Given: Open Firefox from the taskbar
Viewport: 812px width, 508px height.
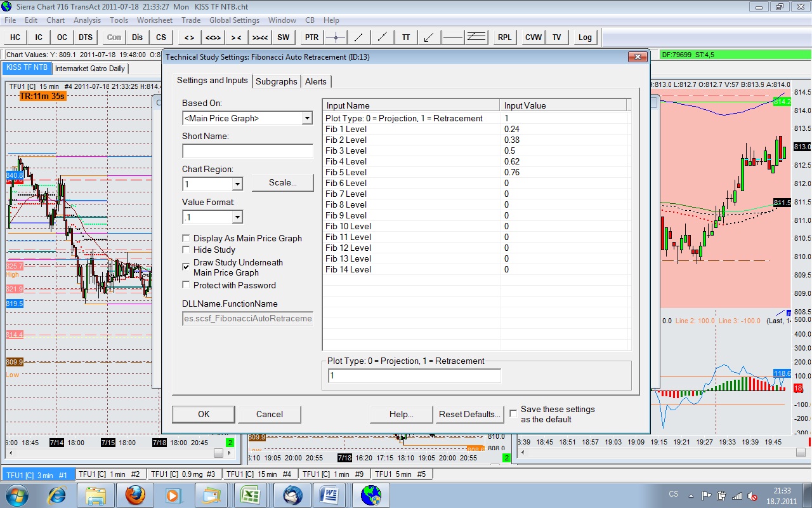Looking at the screenshot, I should pos(135,494).
